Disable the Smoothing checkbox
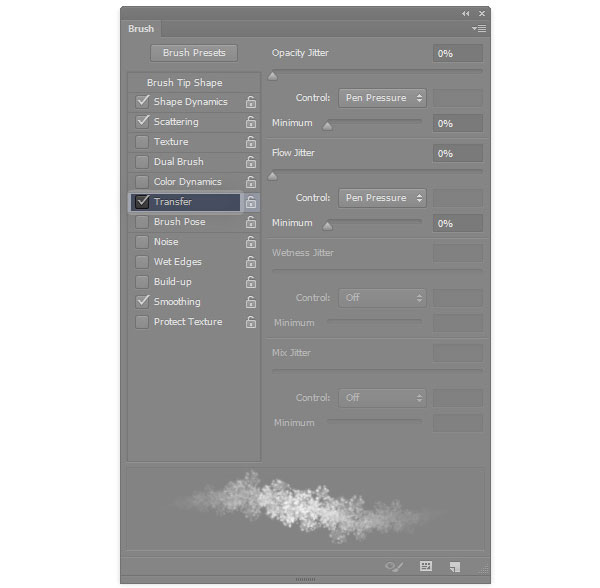 coord(142,301)
